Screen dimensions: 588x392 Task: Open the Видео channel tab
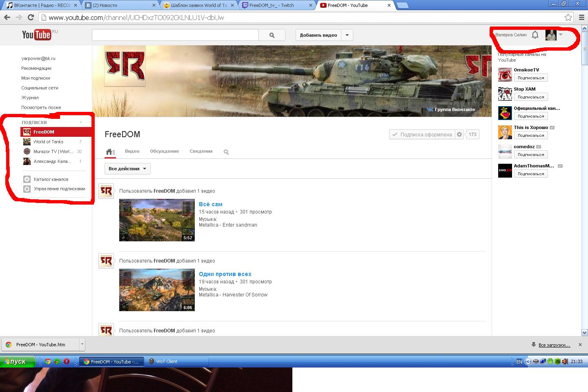132,151
